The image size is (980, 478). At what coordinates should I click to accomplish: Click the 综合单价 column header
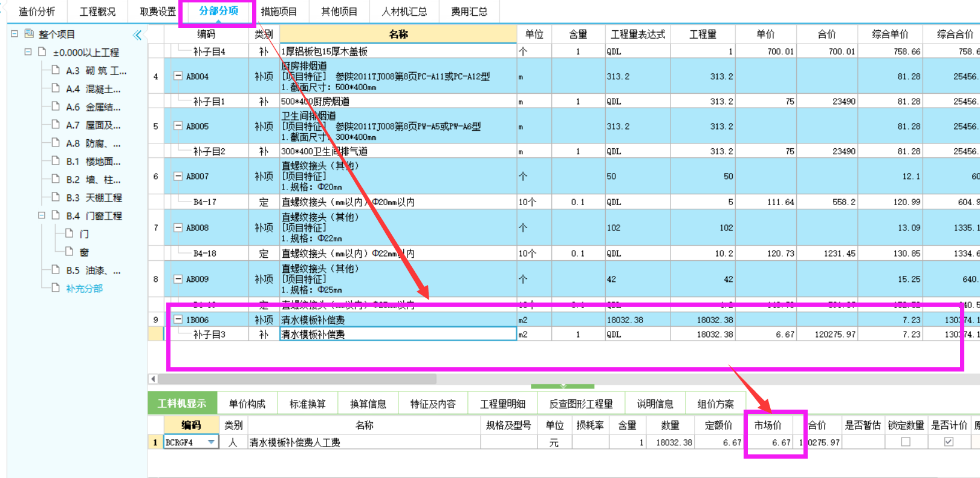(x=890, y=34)
